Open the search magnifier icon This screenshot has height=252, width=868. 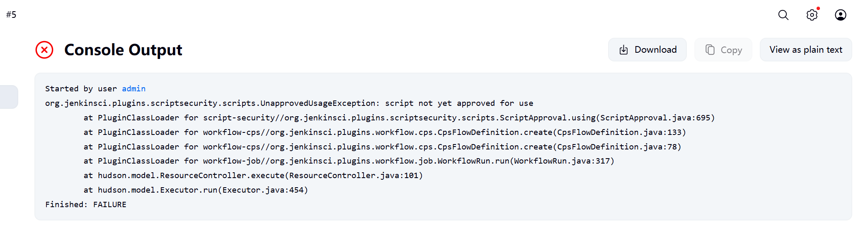coord(783,15)
